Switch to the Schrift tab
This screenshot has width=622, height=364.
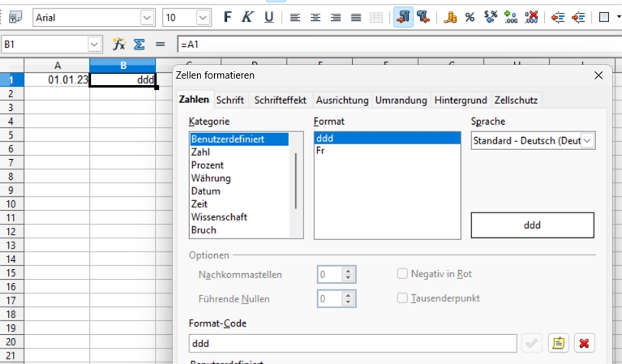tap(230, 101)
